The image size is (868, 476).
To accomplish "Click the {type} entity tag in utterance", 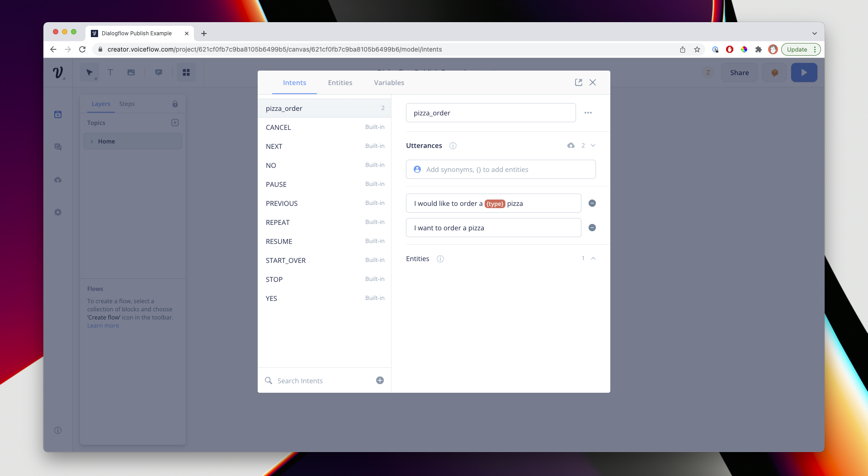I will [x=495, y=204].
